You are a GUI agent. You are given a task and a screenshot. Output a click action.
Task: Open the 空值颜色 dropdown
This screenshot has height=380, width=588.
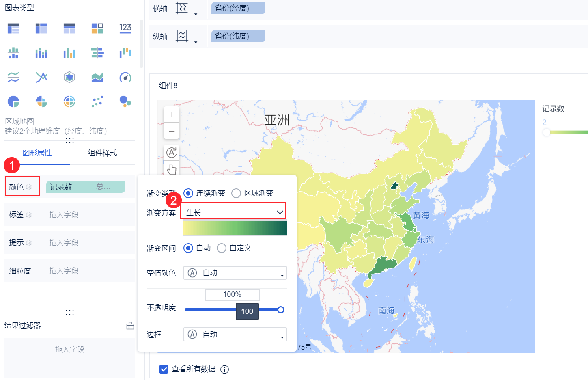pyautogui.click(x=235, y=273)
